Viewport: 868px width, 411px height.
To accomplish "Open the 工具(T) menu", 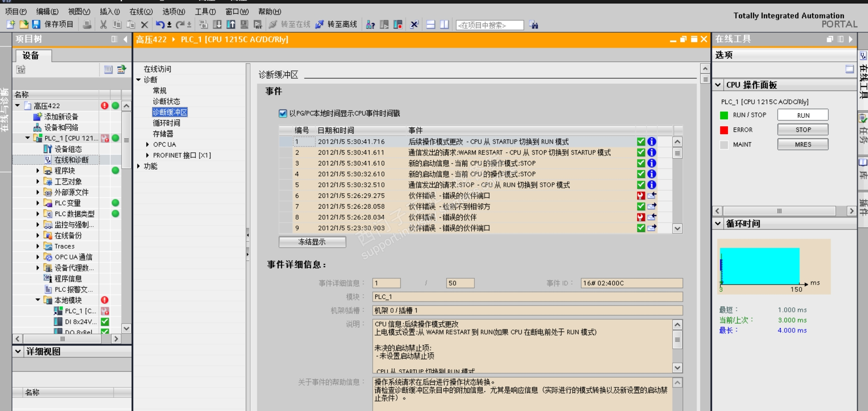I will [x=205, y=12].
